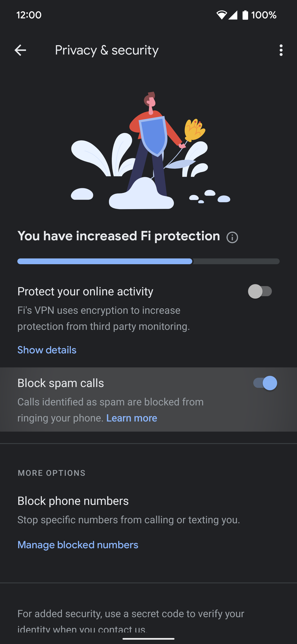Image resolution: width=297 pixels, height=644 pixels.
Task: Tap the MORE OPTIONS section header
Action: [51, 473]
